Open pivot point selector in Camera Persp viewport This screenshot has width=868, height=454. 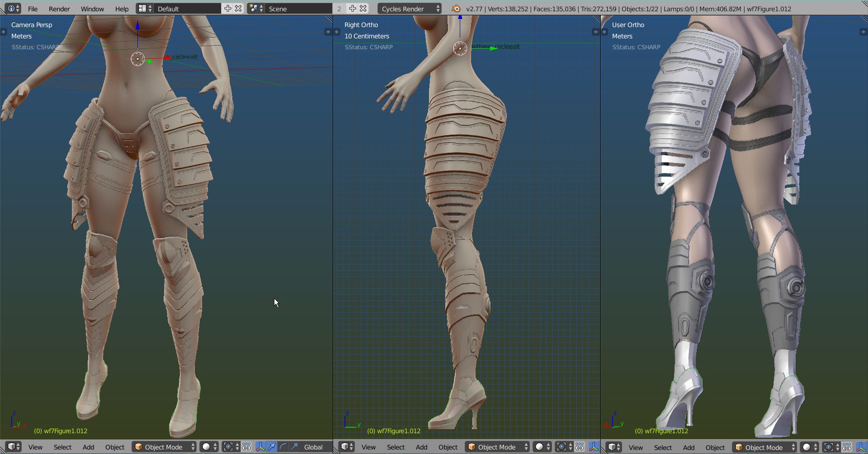231,447
